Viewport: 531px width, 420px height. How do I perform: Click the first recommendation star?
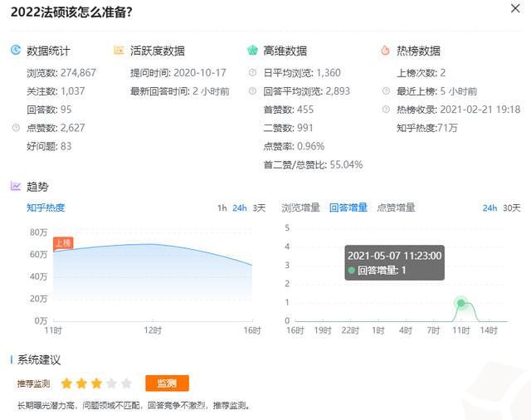pos(66,383)
